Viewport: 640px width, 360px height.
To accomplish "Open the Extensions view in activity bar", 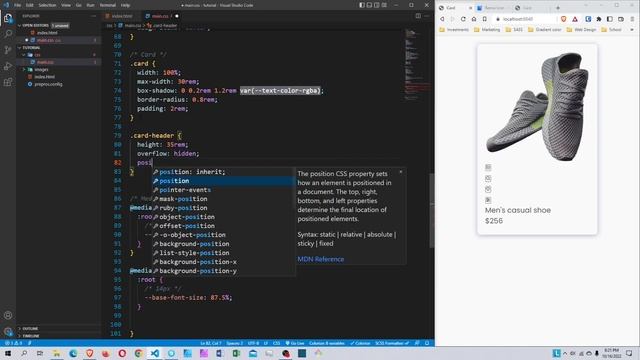I will click(8, 82).
